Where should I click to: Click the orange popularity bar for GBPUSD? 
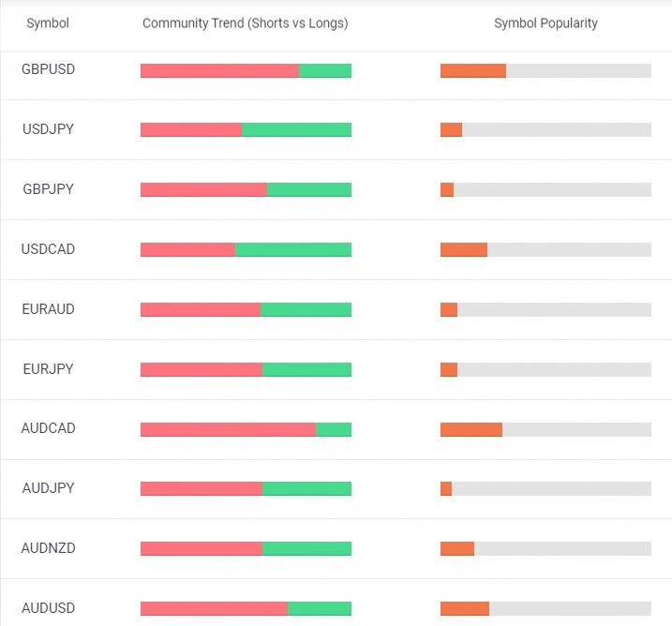click(x=473, y=70)
